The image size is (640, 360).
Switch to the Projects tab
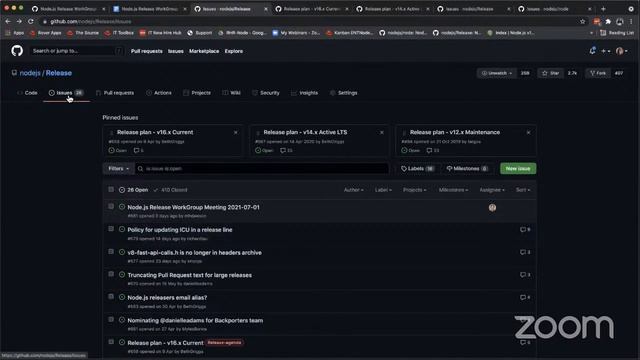point(197,93)
